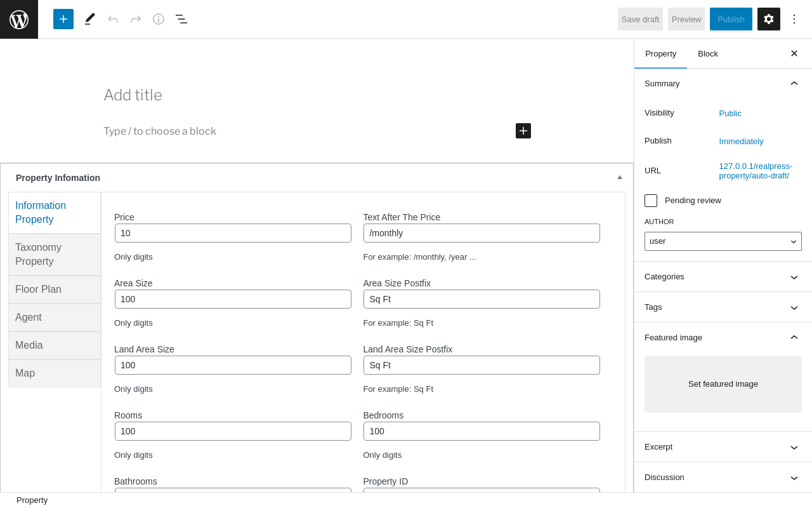Expand the Tags panel
This screenshot has width=812, height=508.
tap(723, 307)
